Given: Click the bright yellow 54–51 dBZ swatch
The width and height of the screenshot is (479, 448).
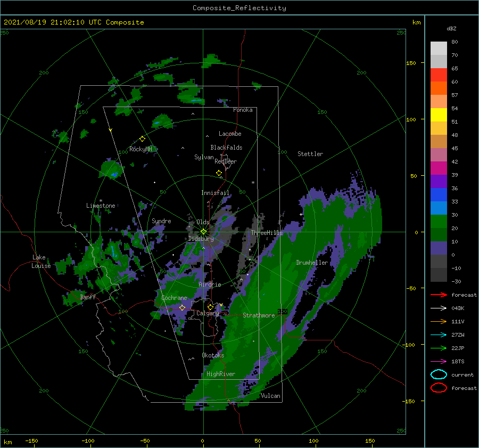Looking at the screenshot, I should tap(439, 115).
